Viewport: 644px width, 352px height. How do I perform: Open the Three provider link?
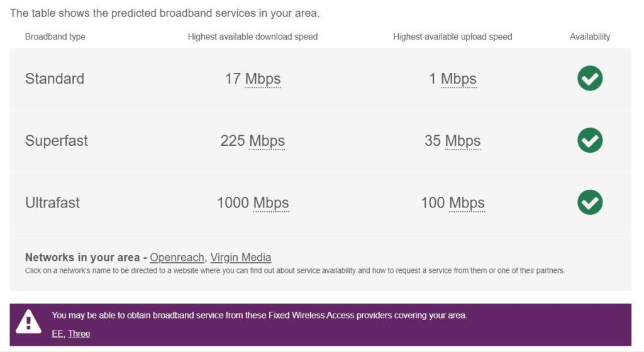(79, 334)
